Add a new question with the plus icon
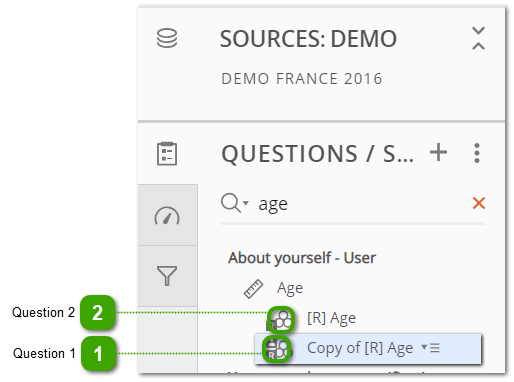514x382 pixels. 438,153
